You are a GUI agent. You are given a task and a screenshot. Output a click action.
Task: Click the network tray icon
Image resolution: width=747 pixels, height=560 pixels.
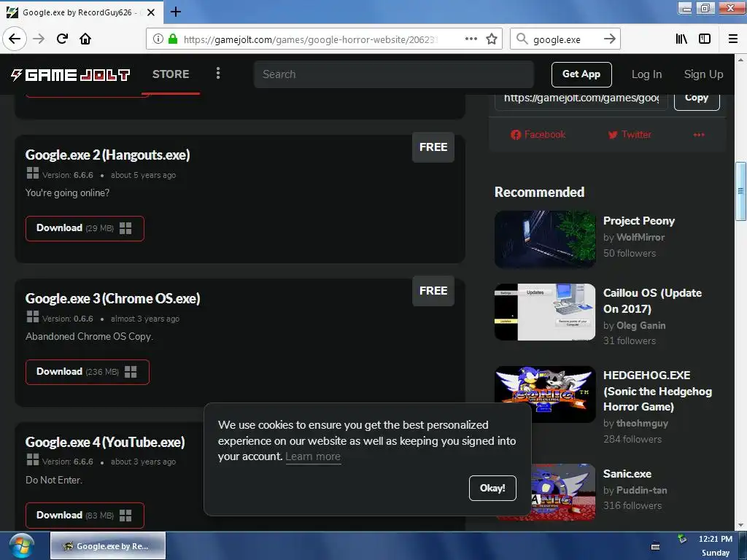682,539
